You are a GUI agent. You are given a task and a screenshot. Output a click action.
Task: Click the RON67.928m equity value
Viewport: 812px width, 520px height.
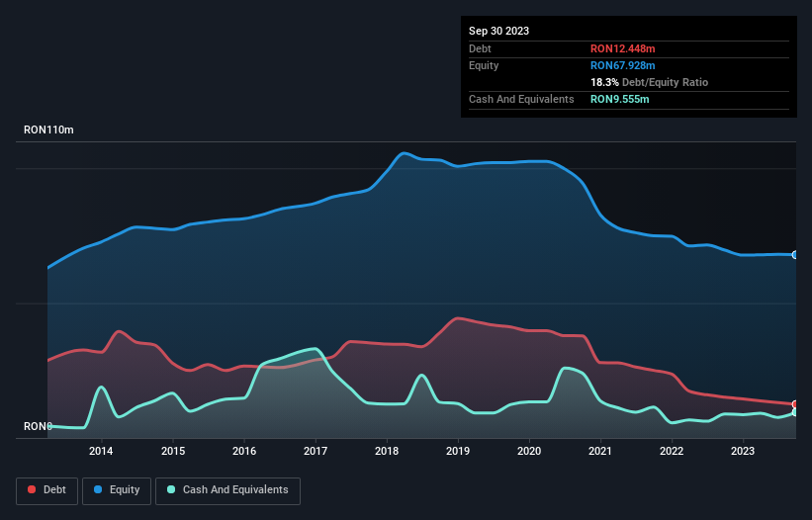click(622, 65)
